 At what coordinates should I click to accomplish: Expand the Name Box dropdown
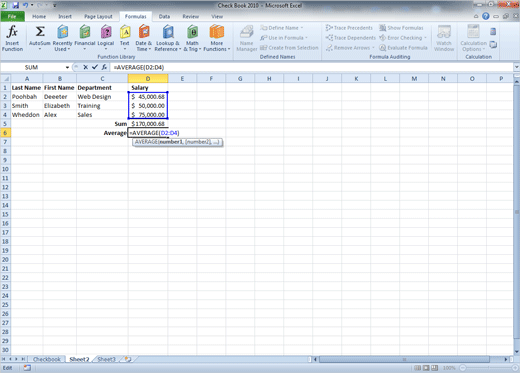click(x=67, y=67)
